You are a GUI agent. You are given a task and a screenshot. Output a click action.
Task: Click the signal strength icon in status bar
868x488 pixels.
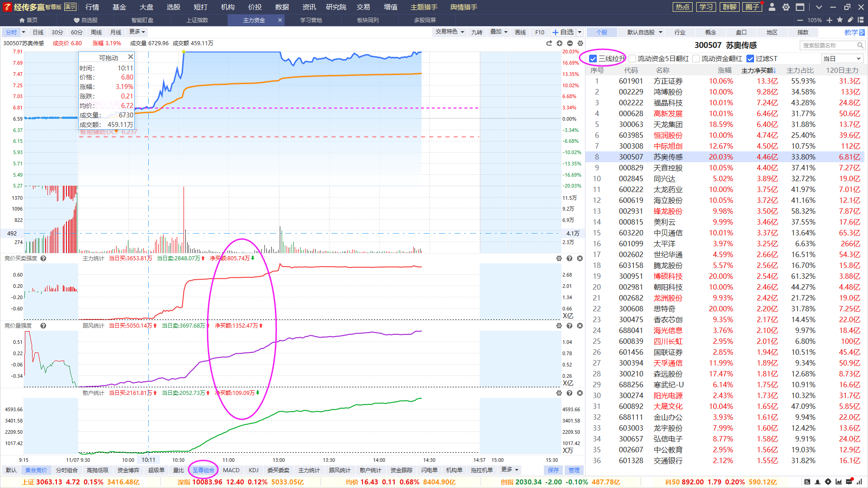859,482
